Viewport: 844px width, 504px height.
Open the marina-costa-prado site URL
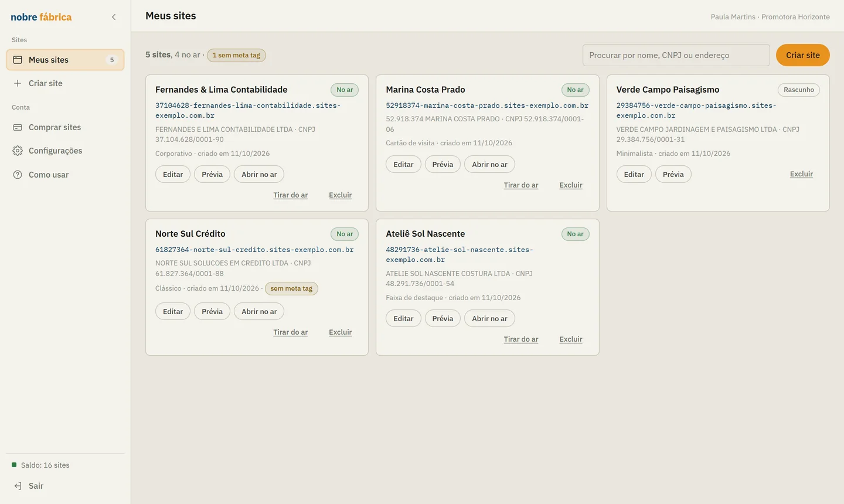point(487,105)
